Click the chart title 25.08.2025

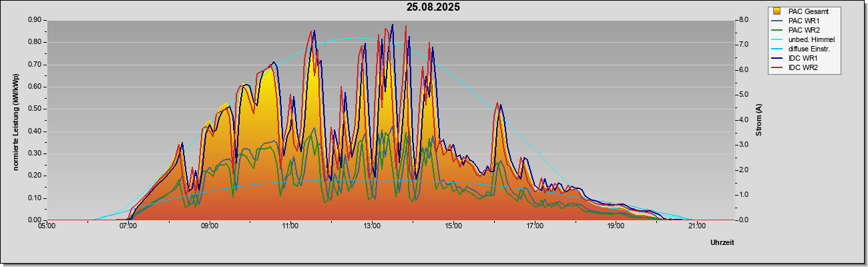(433, 7)
